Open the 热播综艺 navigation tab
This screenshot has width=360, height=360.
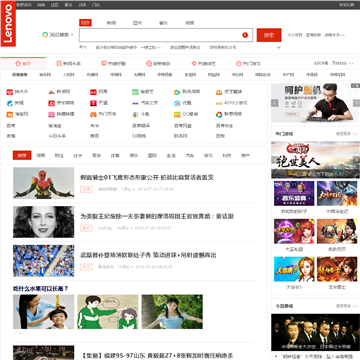(203, 63)
